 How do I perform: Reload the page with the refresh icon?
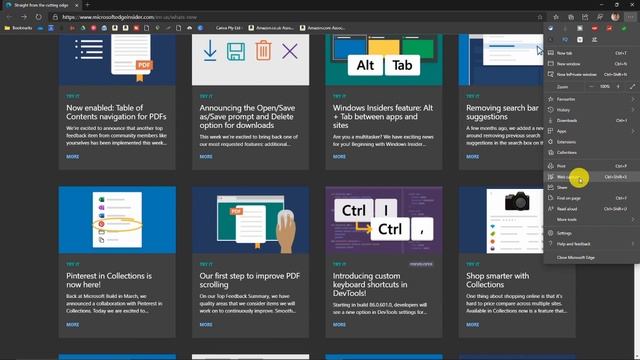[x=38, y=17]
